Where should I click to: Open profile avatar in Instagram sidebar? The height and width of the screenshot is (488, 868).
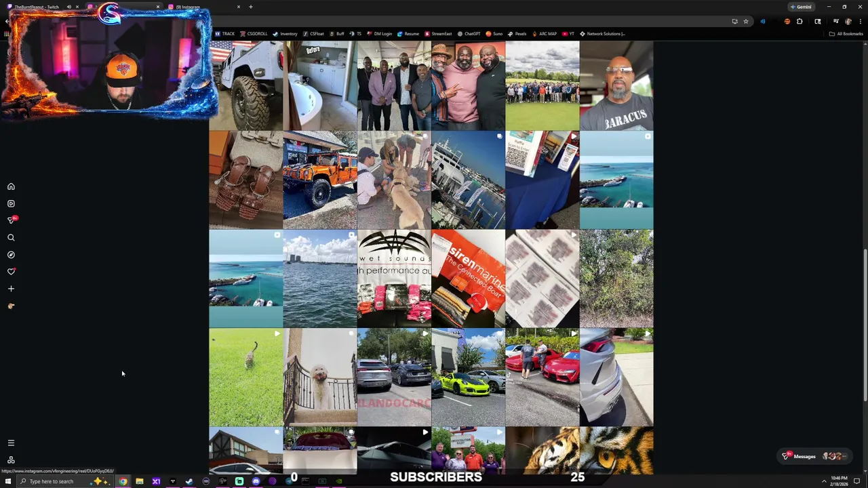(x=11, y=306)
